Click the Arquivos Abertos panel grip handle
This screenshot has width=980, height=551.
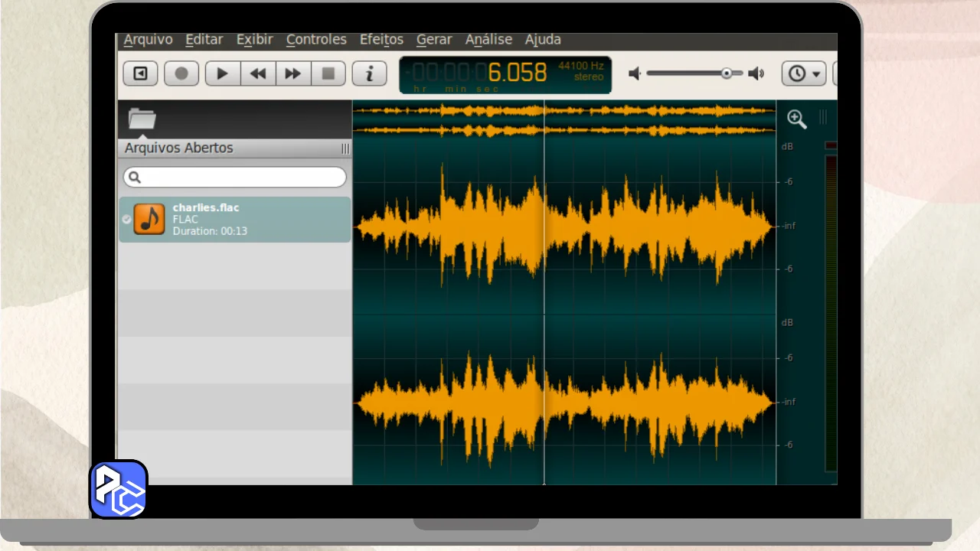345,148
